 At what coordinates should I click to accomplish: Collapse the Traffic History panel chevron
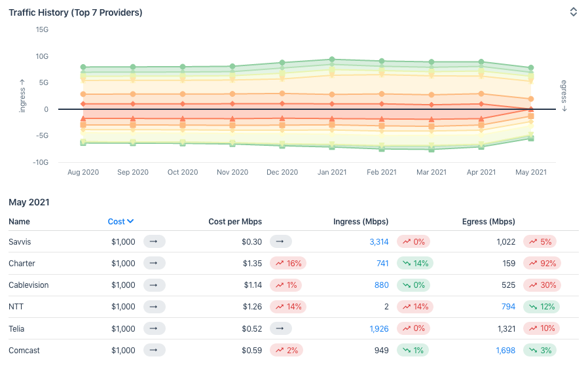573,12
